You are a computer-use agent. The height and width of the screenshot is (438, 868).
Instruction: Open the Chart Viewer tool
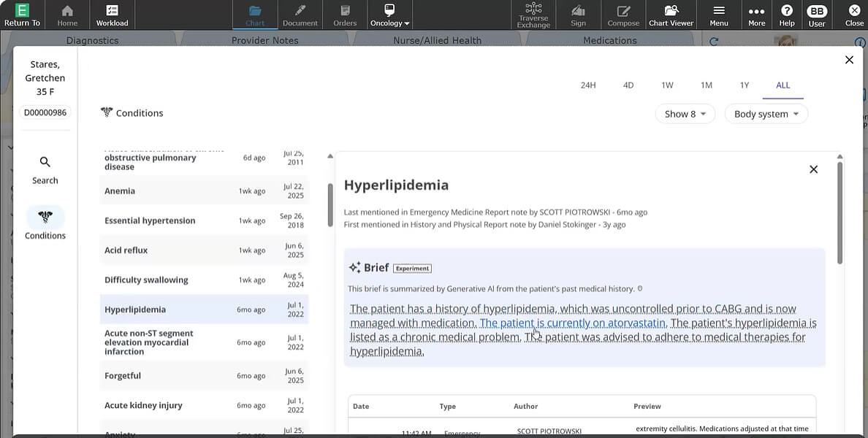click(x=671, y=15)
